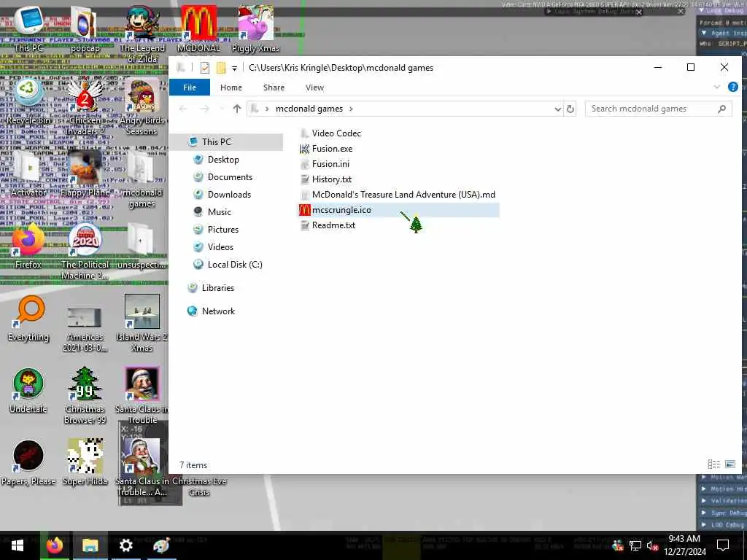Open the Home ribbon tab
The width and height of the screenshot is (747, 560).
[231, 87]
